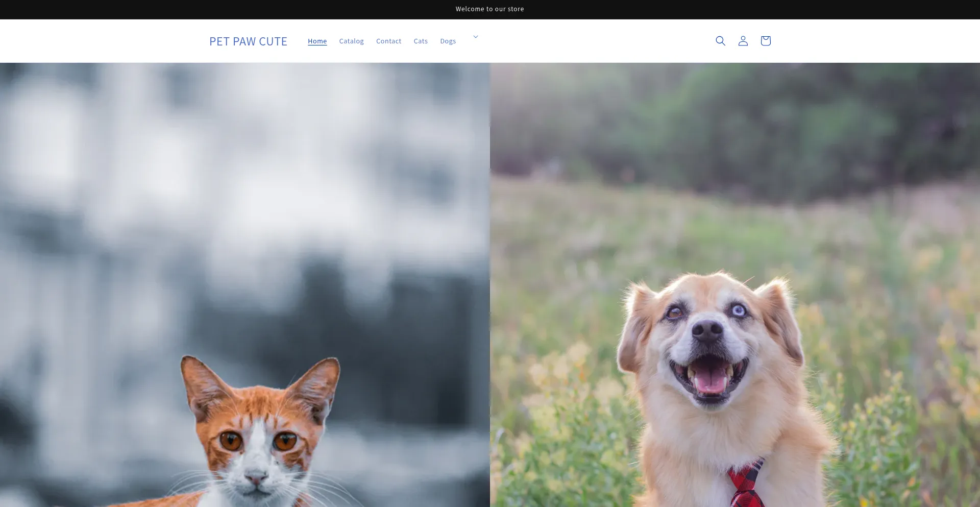Expand the chevron dropdown after Dogs
This screenshot has height=507, width=980.
pyautogui.click(x=476, y=37)
